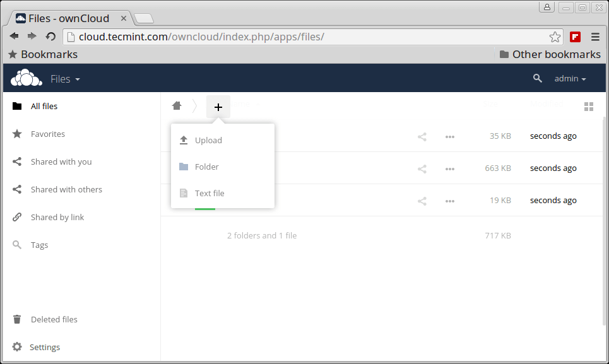The image size is (609, 364).
Task: Click the 35 KB size cell
Action: coord(500,136)
